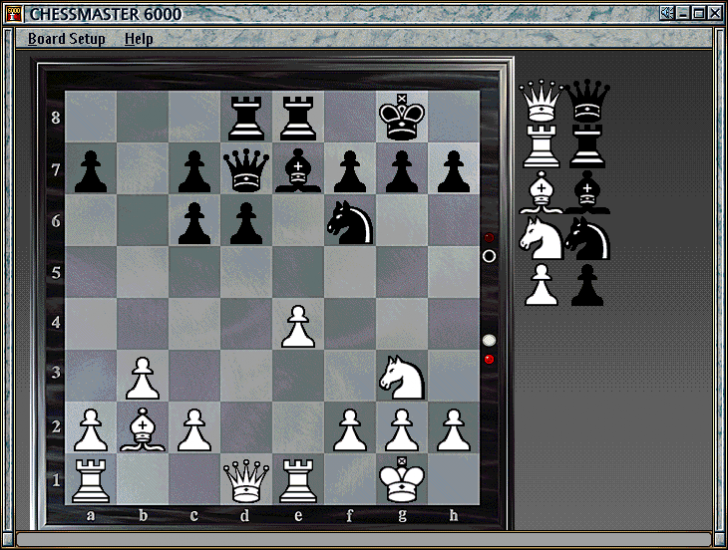Pick the black bishop from the piece palette
The width and height of the screenshot is (728, 550).
(x=587, y=192)
